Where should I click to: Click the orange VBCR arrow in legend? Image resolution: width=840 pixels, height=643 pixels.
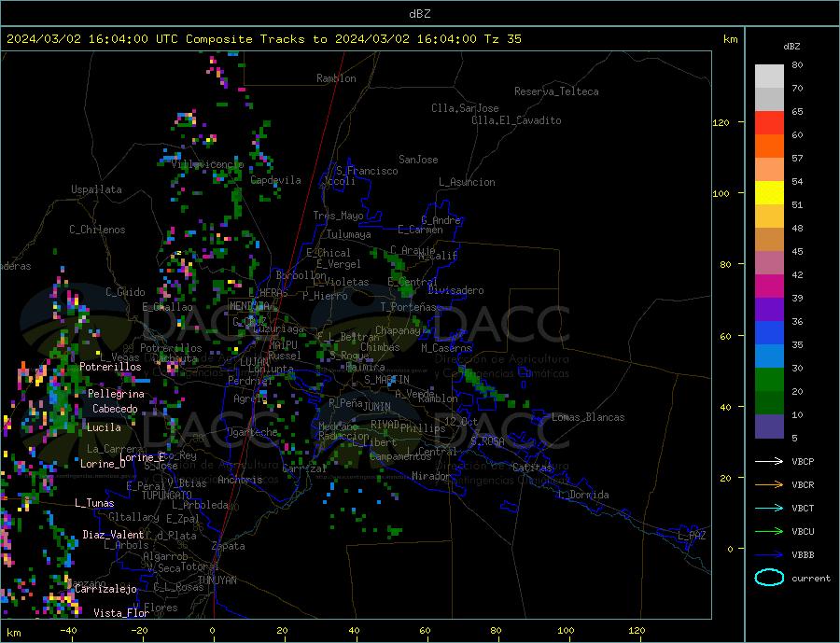pos(769,485)
